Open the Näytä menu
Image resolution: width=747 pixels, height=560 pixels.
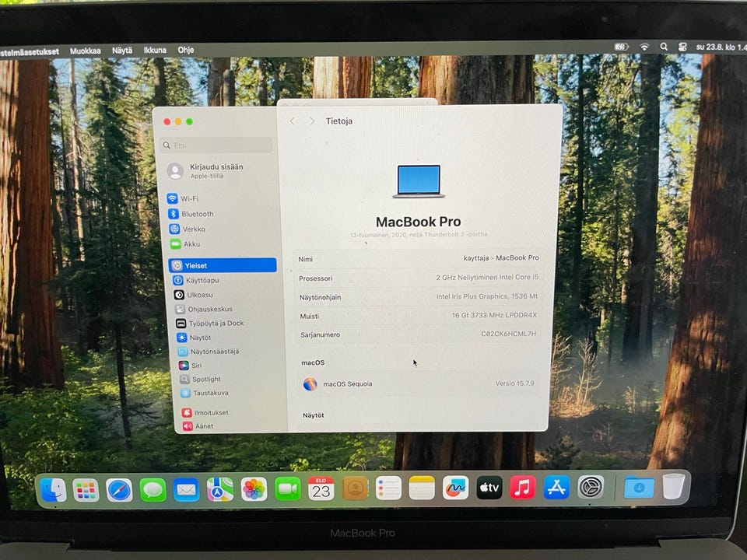tap(122, 51)
